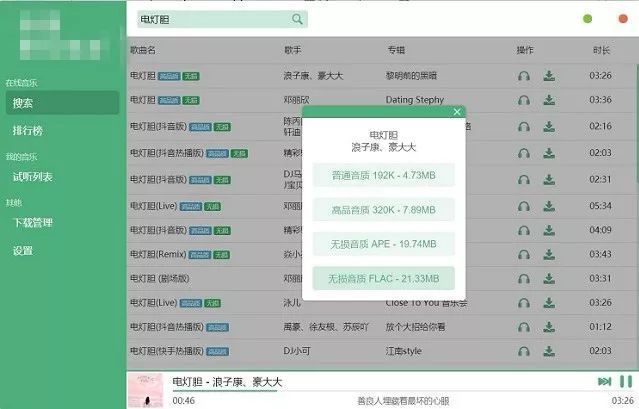
Task: Choose 高品音质 320K download option
Action: pyautogui.click(x=383, y=210)
